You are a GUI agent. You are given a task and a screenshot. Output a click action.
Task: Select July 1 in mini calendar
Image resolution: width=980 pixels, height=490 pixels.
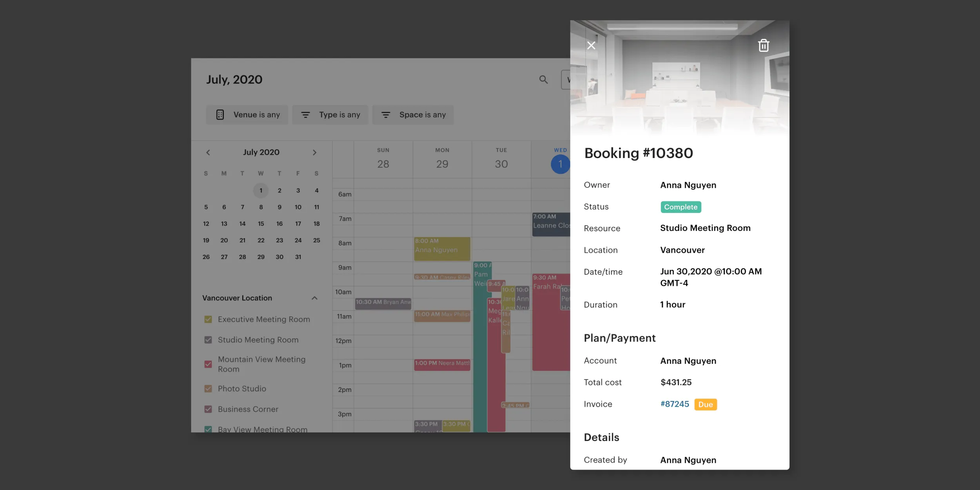(x=261, y=191)
